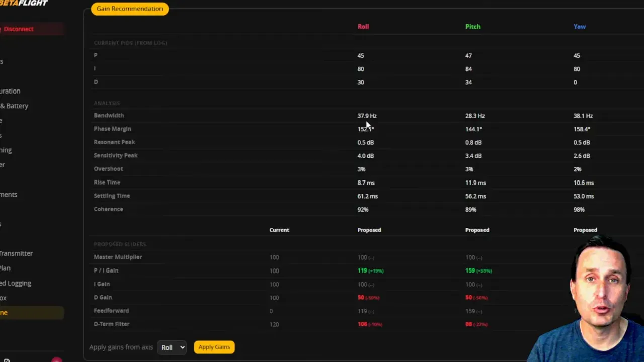This screenshot has height=362, width=644.
Task: Click the Yaw overshoot value 2%
Action: (x=577, y=169)
